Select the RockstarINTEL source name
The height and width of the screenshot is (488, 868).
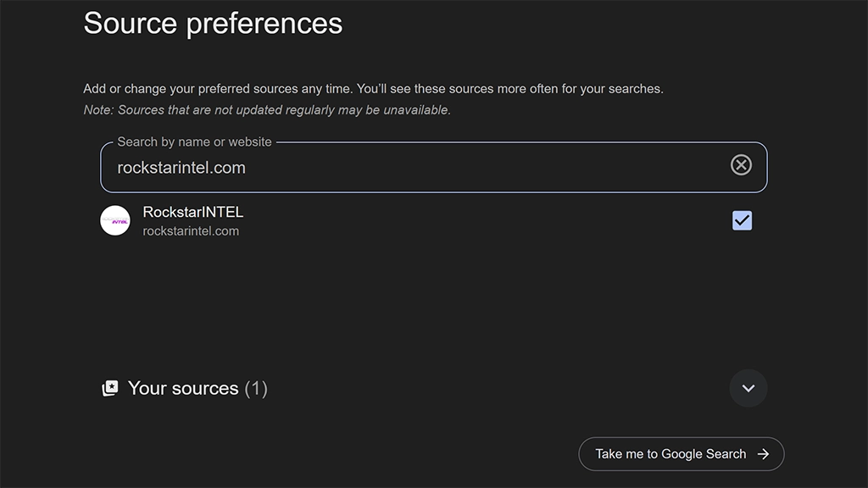point(192,212)
